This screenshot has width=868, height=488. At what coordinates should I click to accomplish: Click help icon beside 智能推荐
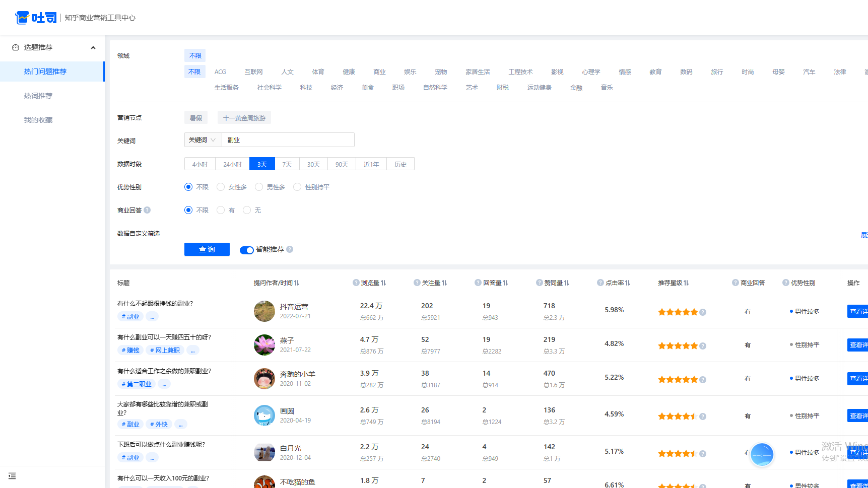(x=290, y=249)
